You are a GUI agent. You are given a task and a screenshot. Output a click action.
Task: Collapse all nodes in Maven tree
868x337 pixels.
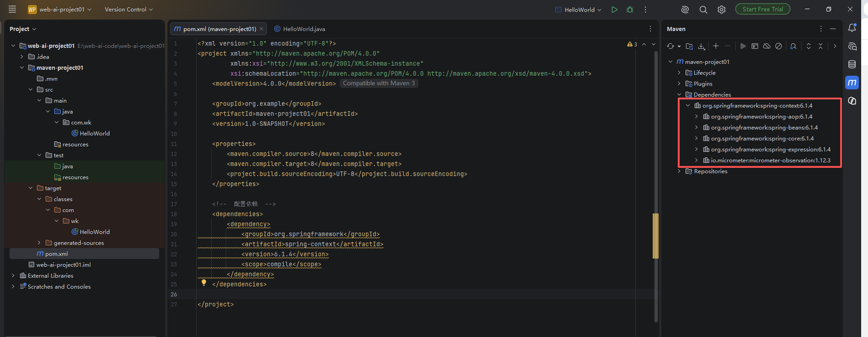click(821, 46)
